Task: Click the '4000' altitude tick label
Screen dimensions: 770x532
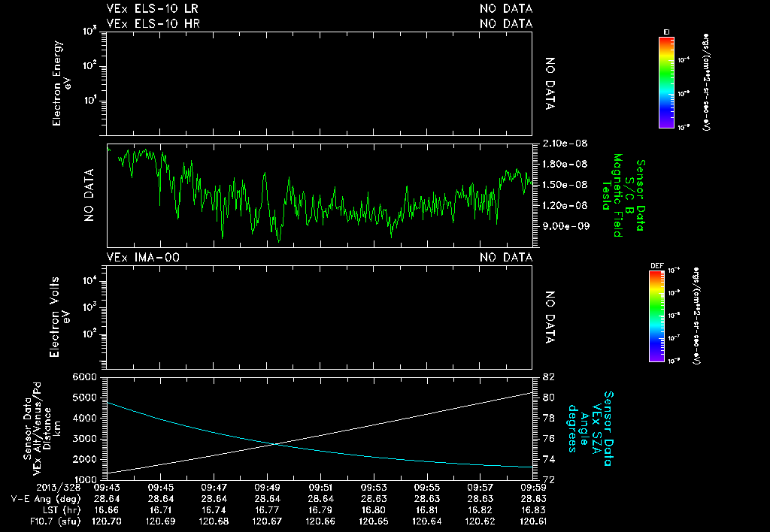Action: coord(84,418)
